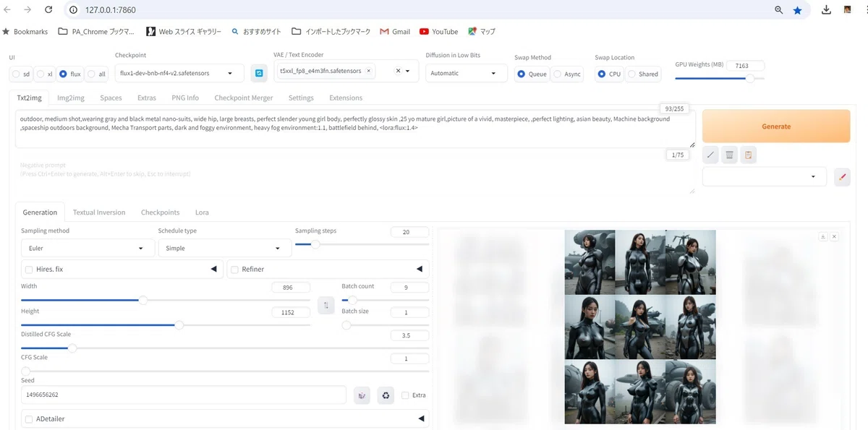Switch to the Spaces tab
The height and width of the screenshot is (430, 868).
click(x=111, y=98)
